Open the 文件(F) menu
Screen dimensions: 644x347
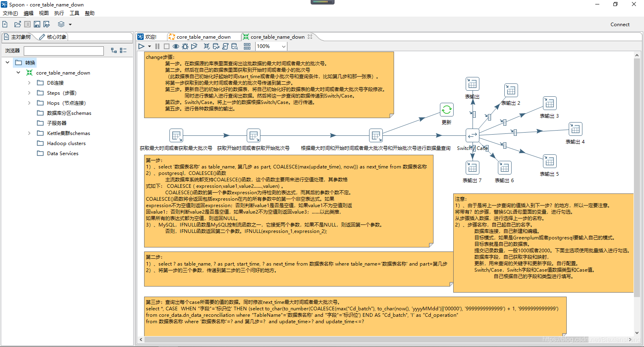point(10,13)
